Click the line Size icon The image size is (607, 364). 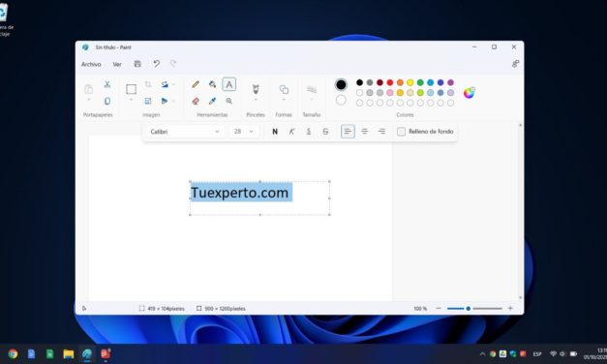point(312,89)
